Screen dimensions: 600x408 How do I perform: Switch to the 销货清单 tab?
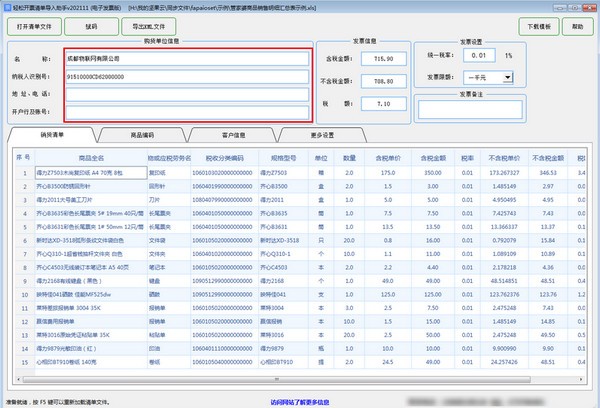[x=52, y=134]
